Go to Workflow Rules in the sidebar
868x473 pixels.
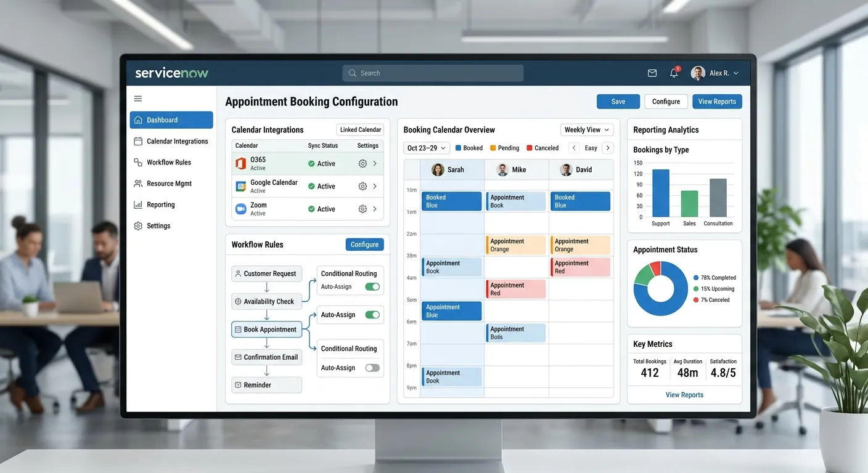point(171,163)
